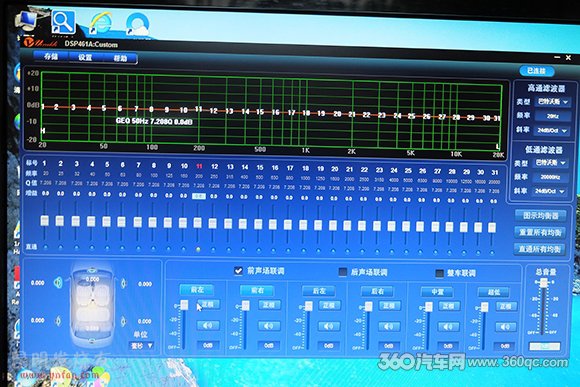Click the 0dB field under 超低 channel
580x387 pixels.
pyautogui.click(x=505, y=346)
